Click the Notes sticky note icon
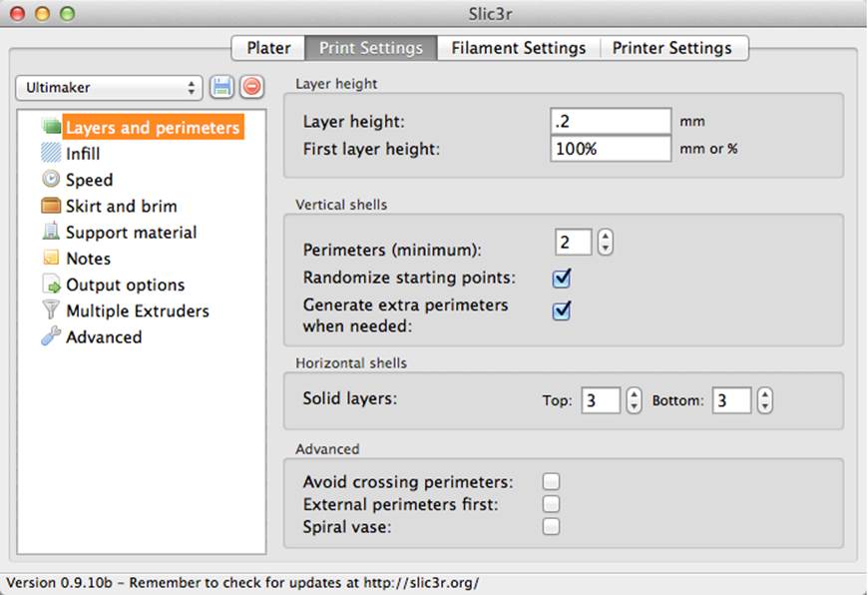The width and height of the screenshot is (868, 595). click(x=51, y=258)
